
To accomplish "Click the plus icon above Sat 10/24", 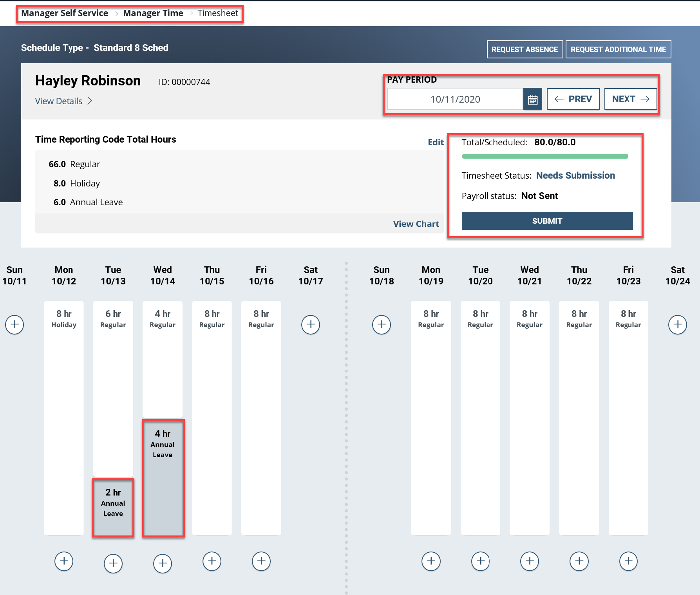I will click(x=678, y=325).
